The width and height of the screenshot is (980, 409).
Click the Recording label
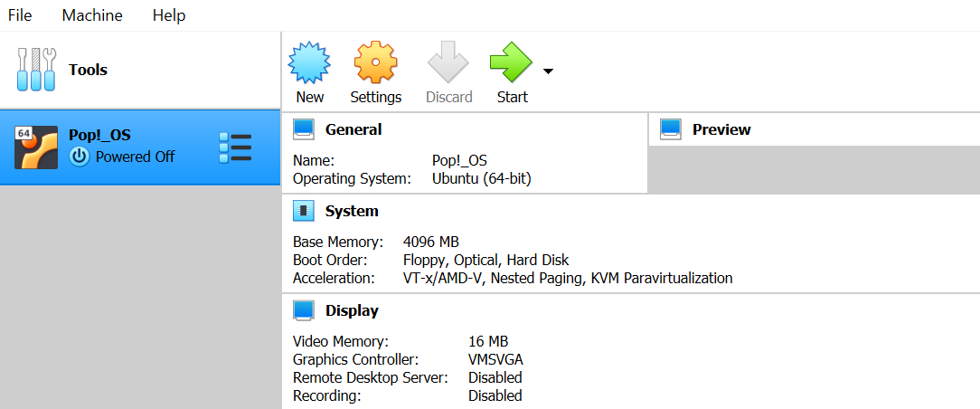click(x=327, y=395)
